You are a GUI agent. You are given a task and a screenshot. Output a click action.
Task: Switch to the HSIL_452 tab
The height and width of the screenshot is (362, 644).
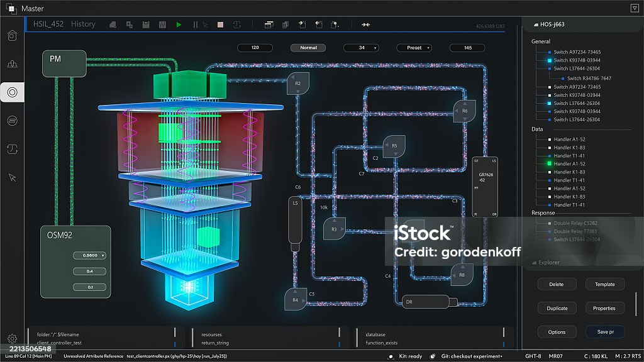tap(48, 25)
